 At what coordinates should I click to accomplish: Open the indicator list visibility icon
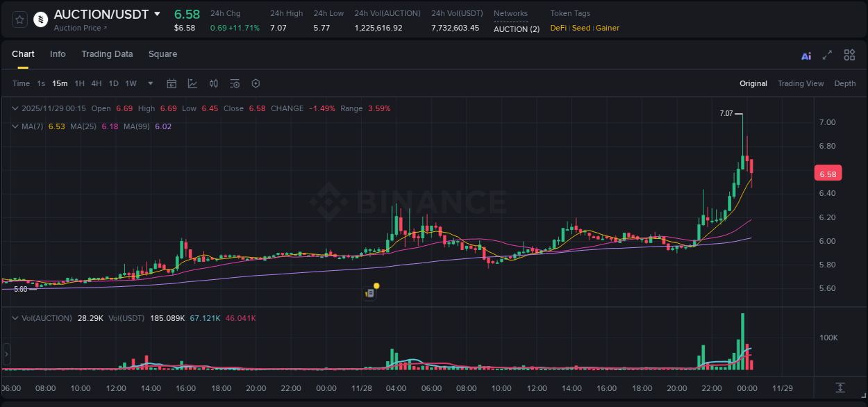(x=235, y=83)
